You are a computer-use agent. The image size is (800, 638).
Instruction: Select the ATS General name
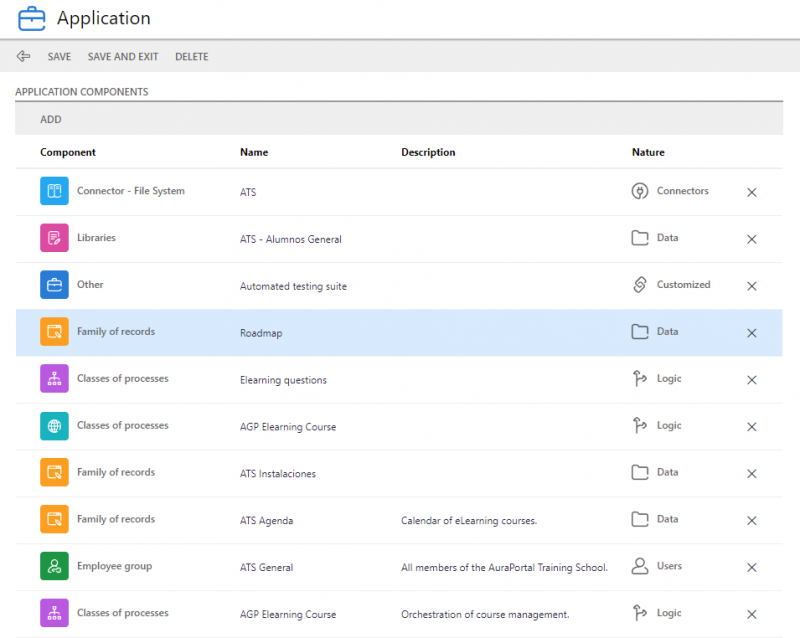pyautogui.click(x=266, y=568)
